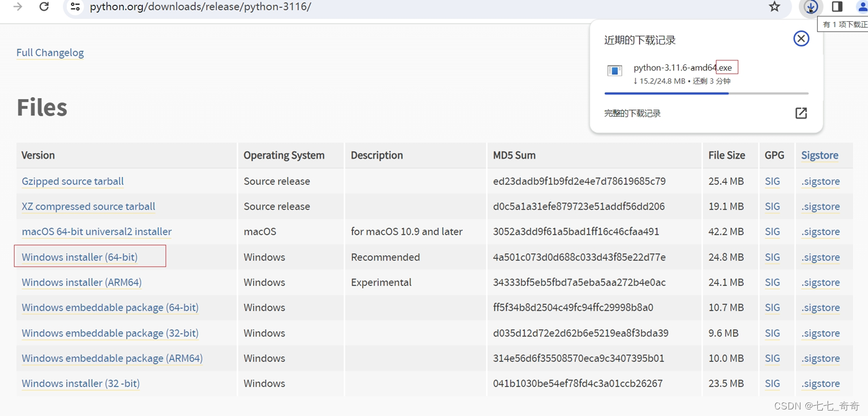Click the python-3.11.6-amd64.exe file icon
The image size is (868, 416).
pos(614,70)
